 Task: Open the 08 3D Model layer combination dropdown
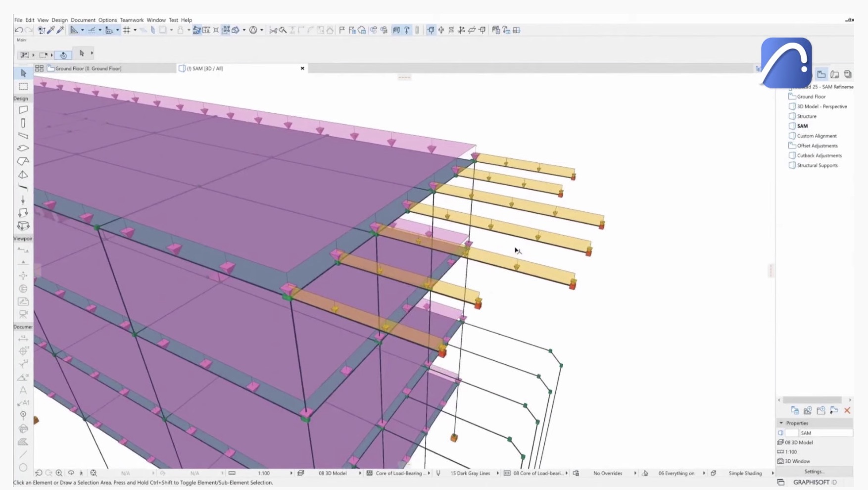[333, 473]
